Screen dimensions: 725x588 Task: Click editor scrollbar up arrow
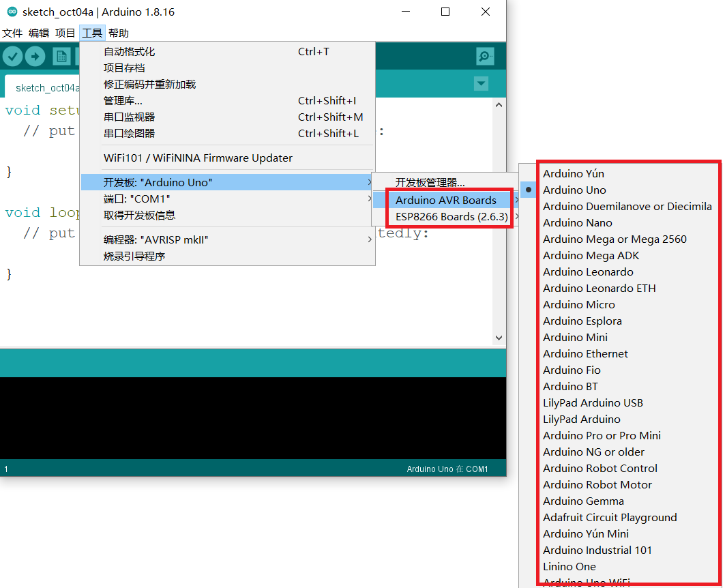[499, 105]
